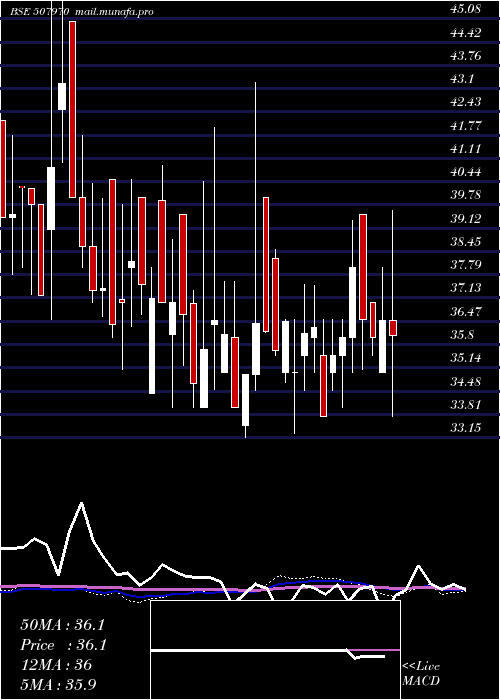Click the 37.79 price axis label
Image resolution: width=500 pixels, height=700 pixels.
pos(466,265)
